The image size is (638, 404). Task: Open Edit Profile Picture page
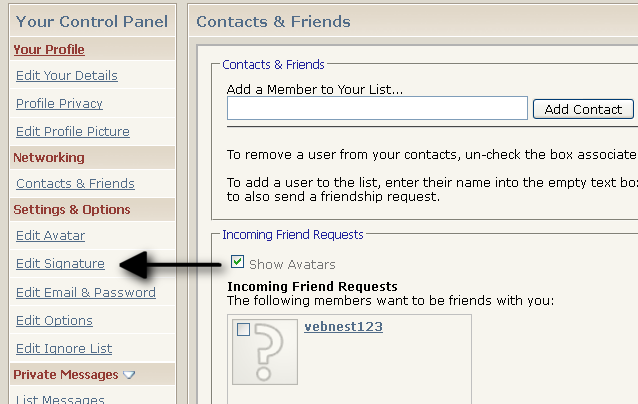click(x=73, y=132)
